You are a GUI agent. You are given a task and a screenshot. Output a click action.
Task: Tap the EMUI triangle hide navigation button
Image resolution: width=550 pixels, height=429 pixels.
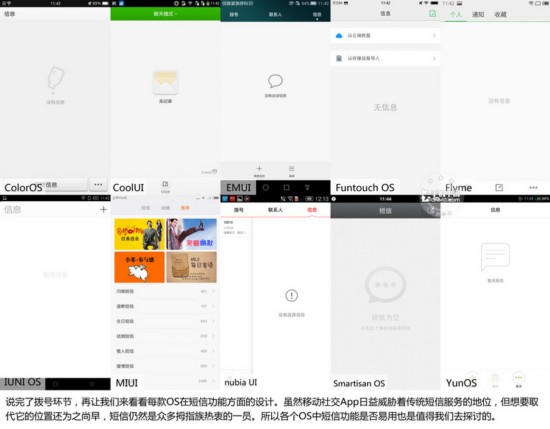[307, 188]
